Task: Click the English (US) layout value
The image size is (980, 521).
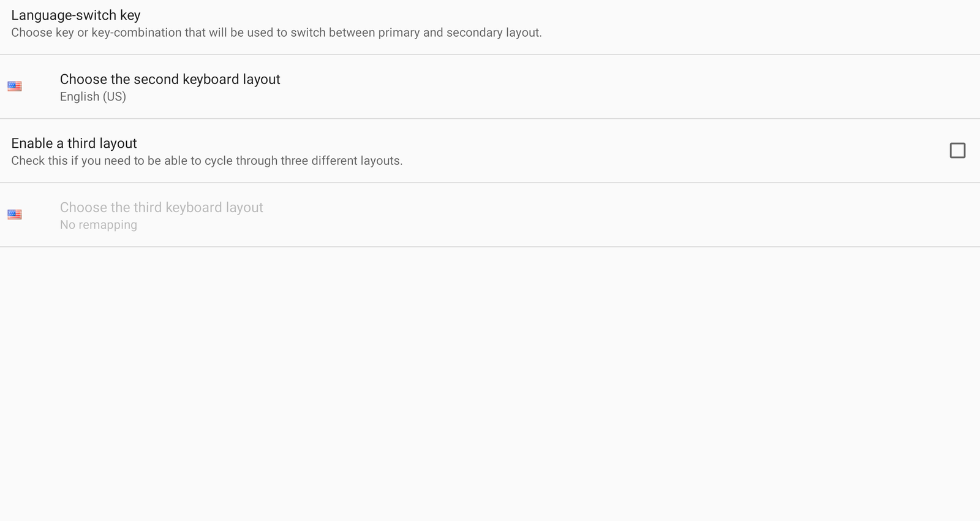Action: coord(93,97)
